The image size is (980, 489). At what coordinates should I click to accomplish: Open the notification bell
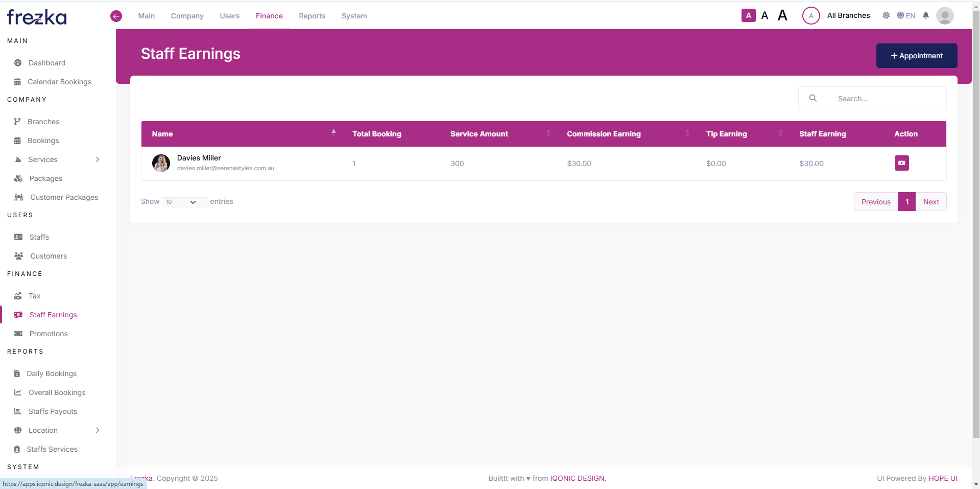(926, 15)
